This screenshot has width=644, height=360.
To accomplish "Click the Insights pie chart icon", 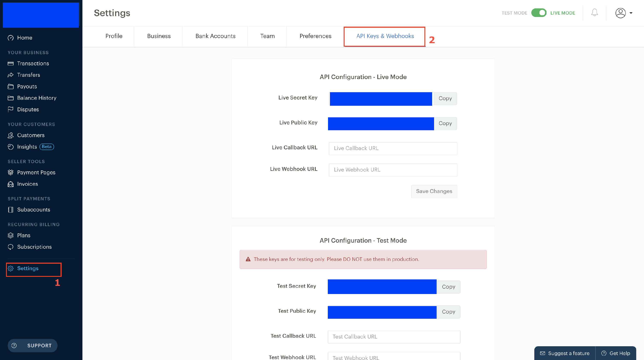I will (x=11, y=147).
